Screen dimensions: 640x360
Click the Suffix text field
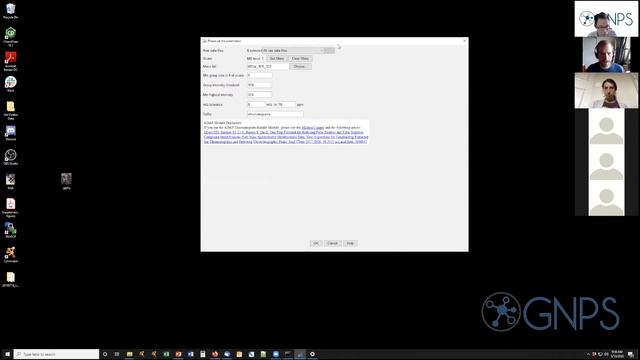275,114
